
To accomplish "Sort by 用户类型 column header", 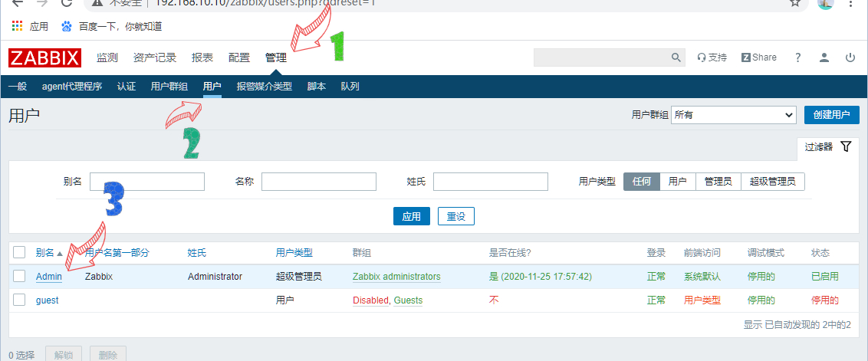I will [x=294, y=252].
